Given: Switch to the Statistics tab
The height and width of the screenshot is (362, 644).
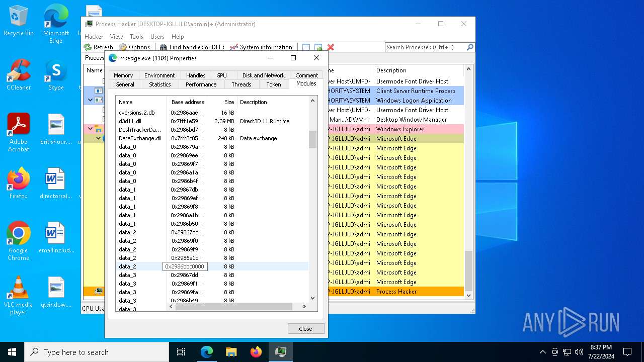Looking at the screenshot, I should pos(160,84).
